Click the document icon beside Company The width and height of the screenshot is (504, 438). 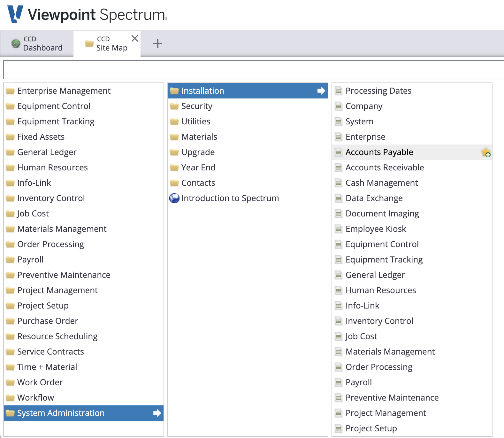pos(339,106)
